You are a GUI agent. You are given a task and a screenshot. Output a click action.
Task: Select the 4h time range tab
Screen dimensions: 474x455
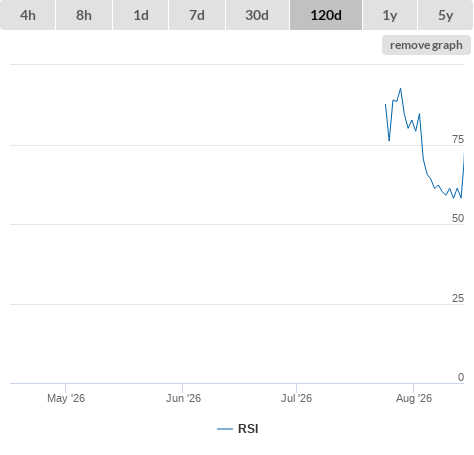tap(28, 15)
